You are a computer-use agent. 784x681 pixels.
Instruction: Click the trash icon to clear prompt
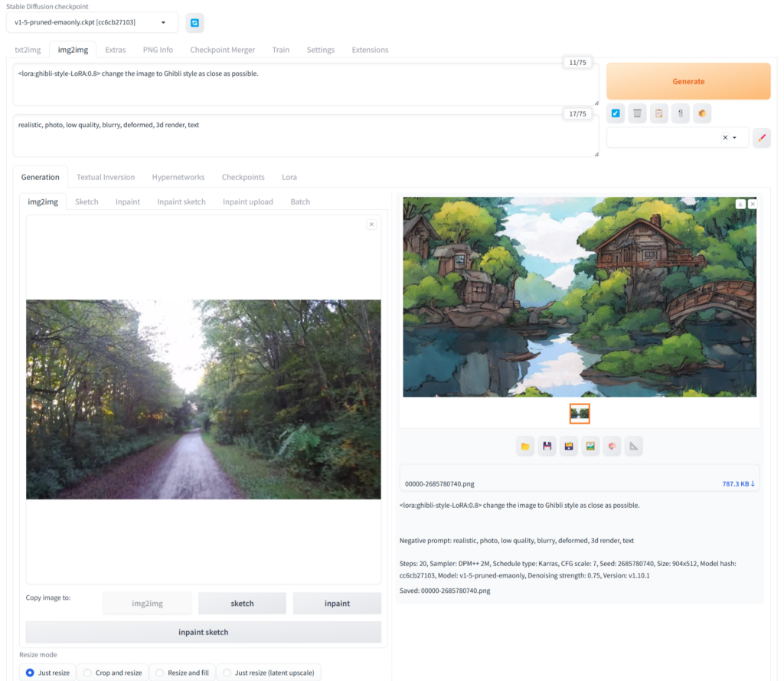(637, 113)
